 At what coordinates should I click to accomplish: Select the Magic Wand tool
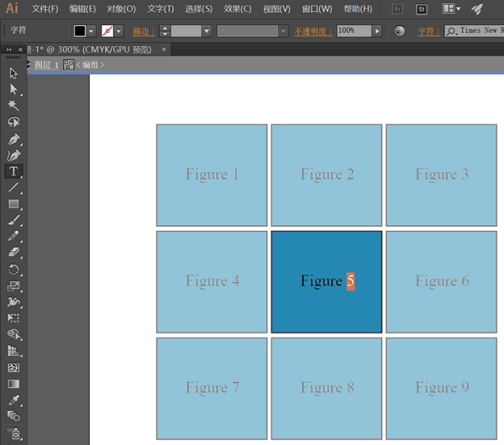click(13, 106)
